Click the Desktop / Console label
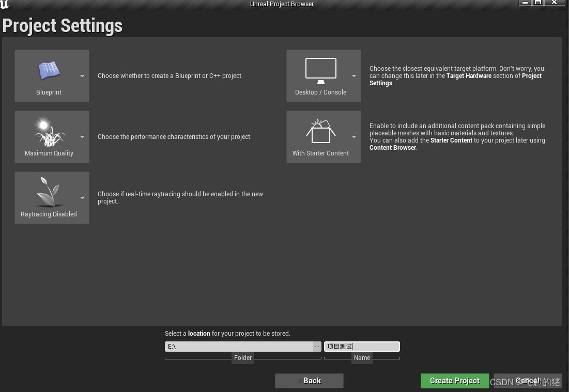The width and height of the screenshot is (569, 392). click(320, 92)
